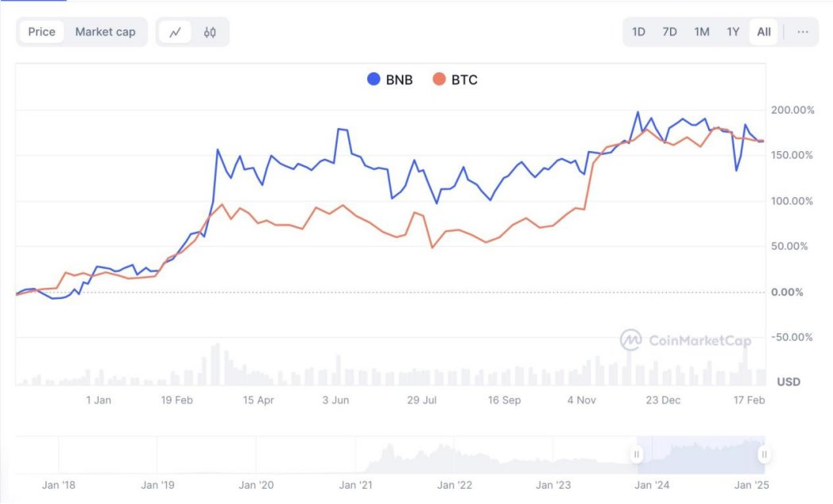Set time range to 1D

(x=638, y=32)
